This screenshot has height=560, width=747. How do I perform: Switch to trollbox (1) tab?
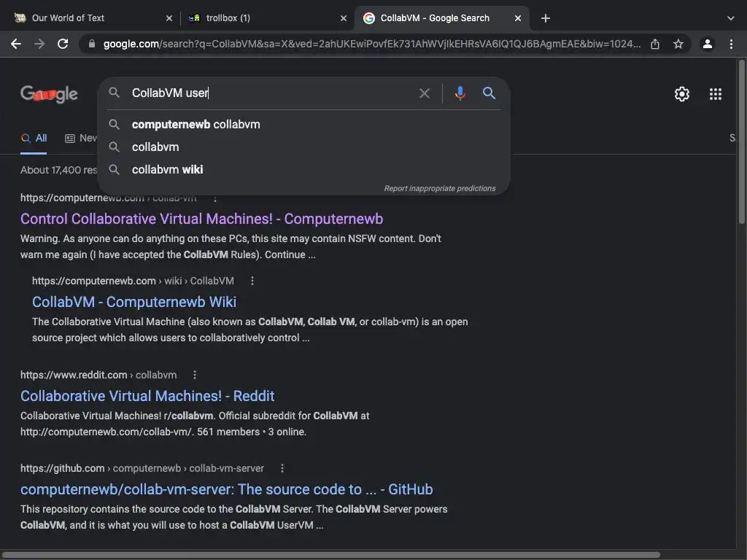[267, 18]
